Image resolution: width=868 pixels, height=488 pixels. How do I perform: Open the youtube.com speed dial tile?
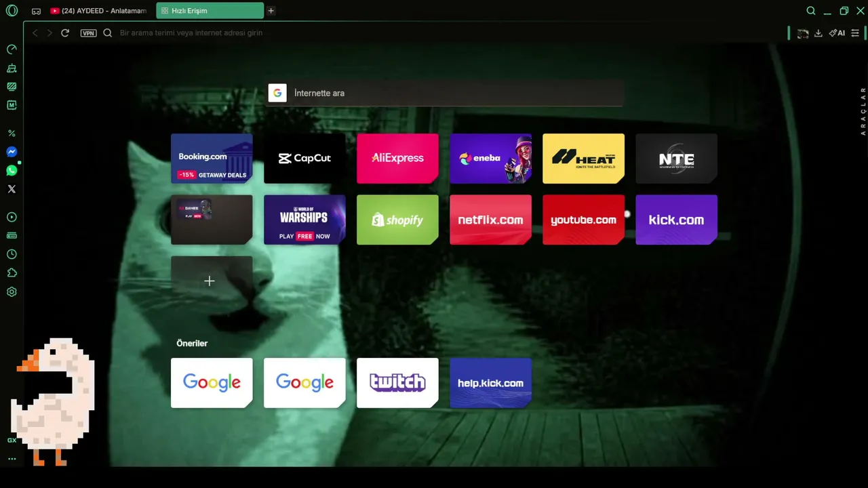point(583,220)
